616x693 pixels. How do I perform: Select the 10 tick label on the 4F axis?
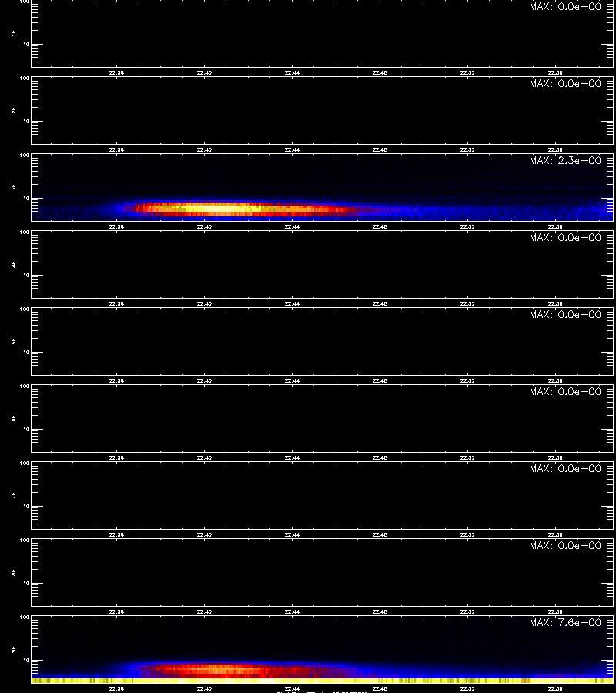(x=26, y=276)
